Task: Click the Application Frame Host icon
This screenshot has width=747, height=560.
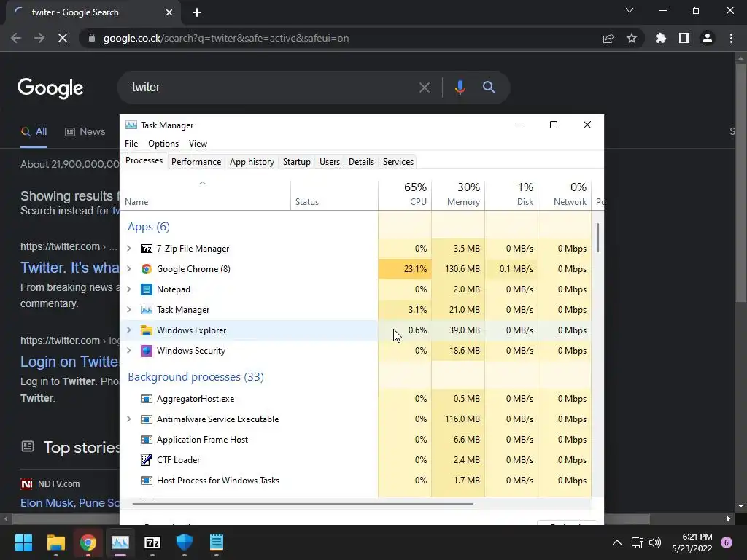Action: (x=146, y=440)
